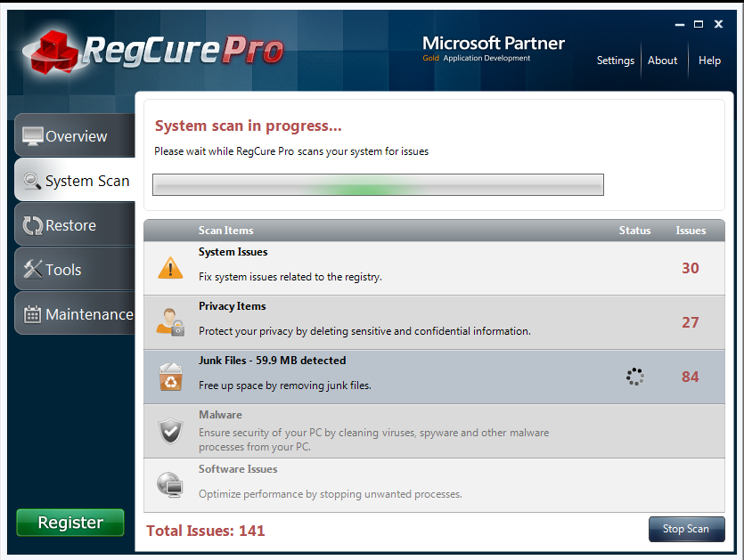
Task: Click the Total Issues: 141 text
Action: coord(206,531)
